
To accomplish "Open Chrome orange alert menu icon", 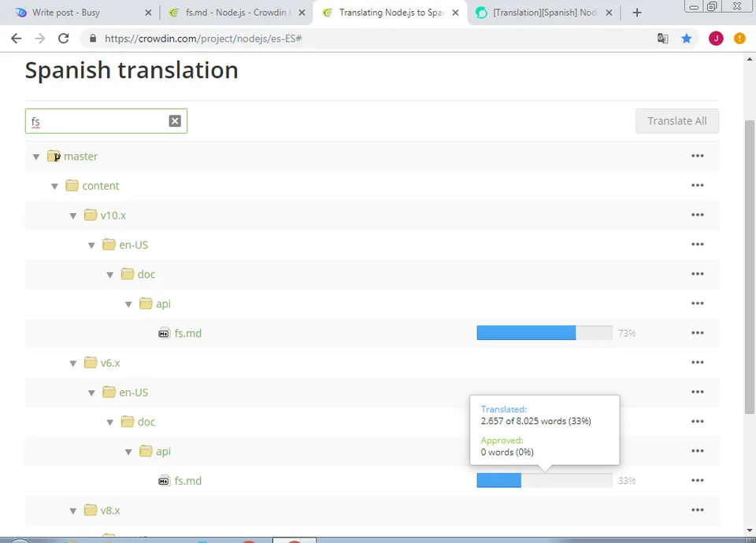I will (x=739, y=39).
